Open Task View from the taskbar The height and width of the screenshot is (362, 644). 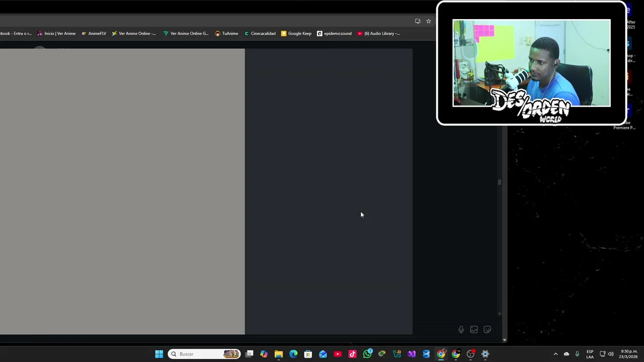click(249, 354)
